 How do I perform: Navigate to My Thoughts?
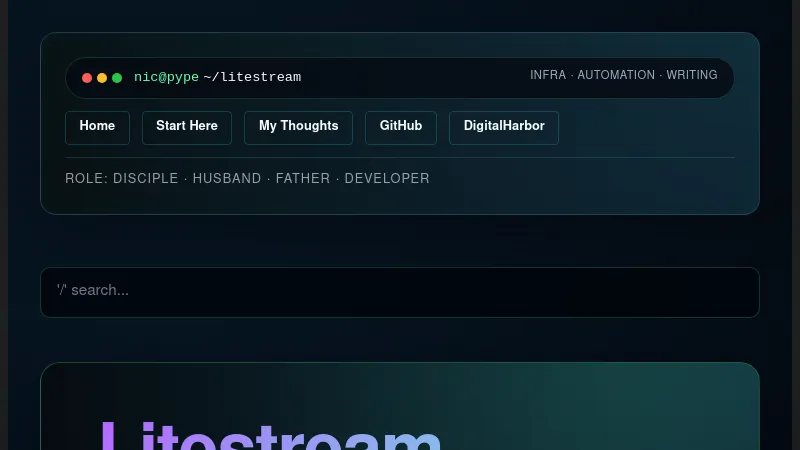pos(298,127)
